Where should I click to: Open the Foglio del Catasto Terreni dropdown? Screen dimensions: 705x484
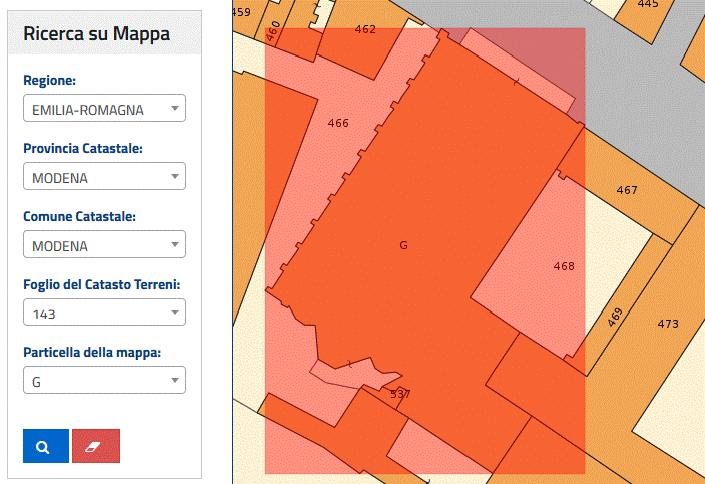point(104,312)
